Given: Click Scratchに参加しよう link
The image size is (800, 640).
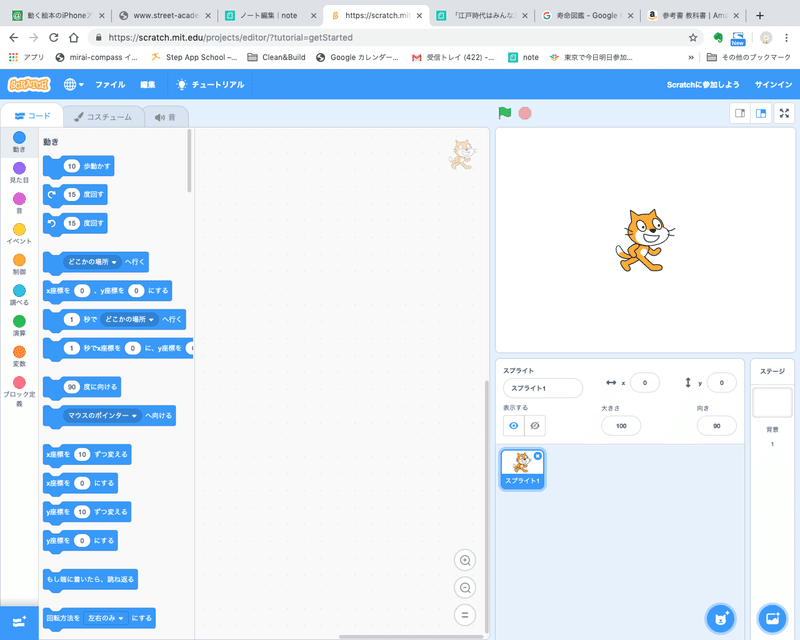Looking at the screenshot, I should (x=703, y=85).
